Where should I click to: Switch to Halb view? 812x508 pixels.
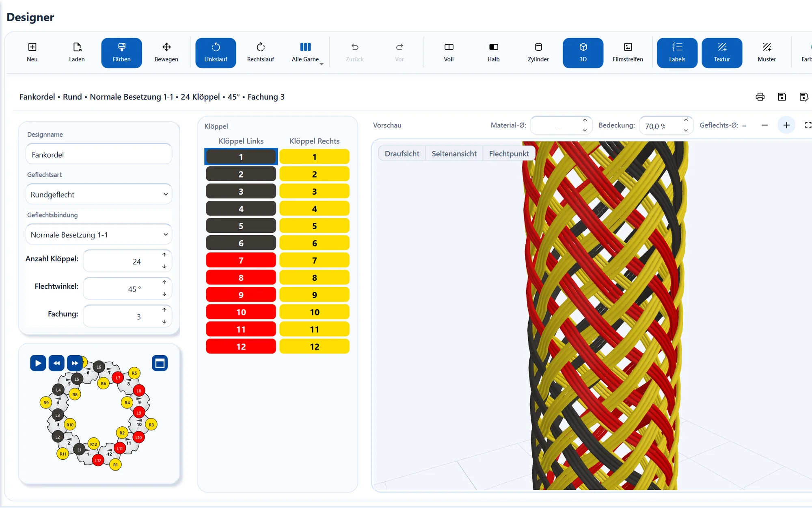click(x=493, y=53)
